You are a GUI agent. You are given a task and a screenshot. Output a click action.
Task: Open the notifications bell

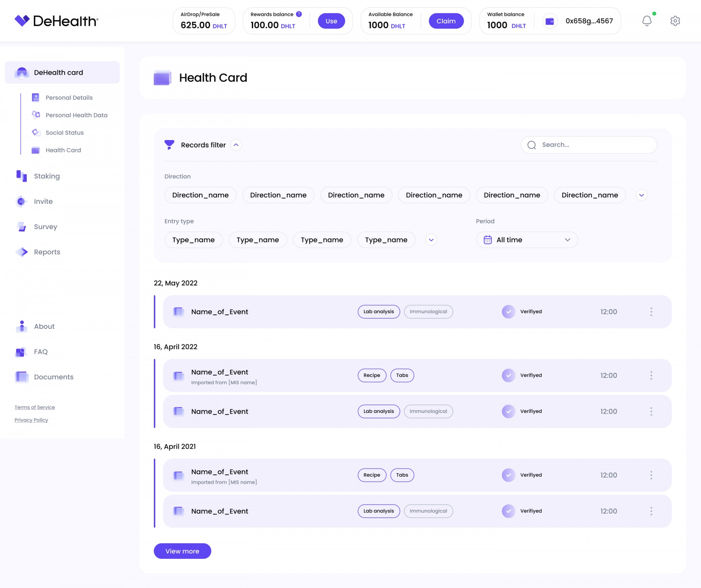click(x=646, y=21)
